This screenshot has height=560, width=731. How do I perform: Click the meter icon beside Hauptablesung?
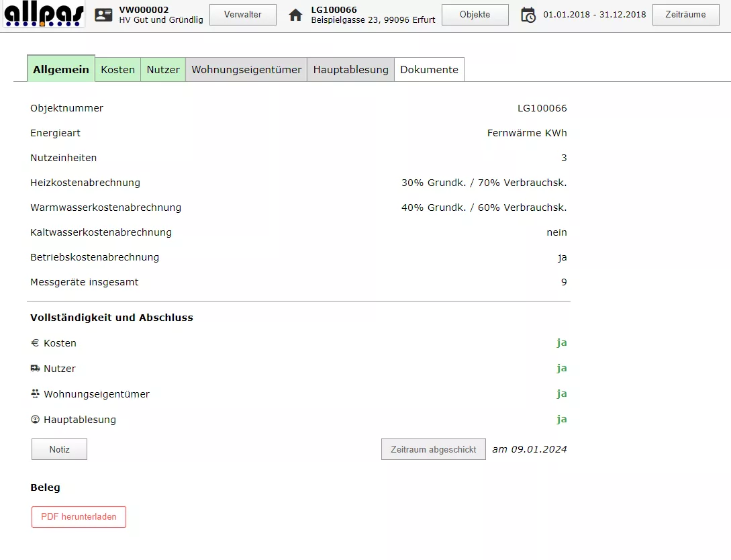[x=35, y=420]
